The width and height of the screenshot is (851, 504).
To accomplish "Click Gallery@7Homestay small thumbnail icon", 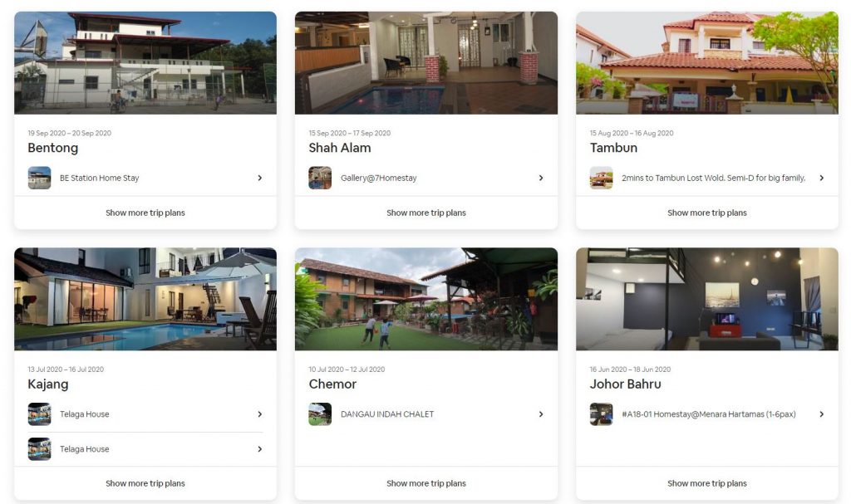I will pos(320,178).
